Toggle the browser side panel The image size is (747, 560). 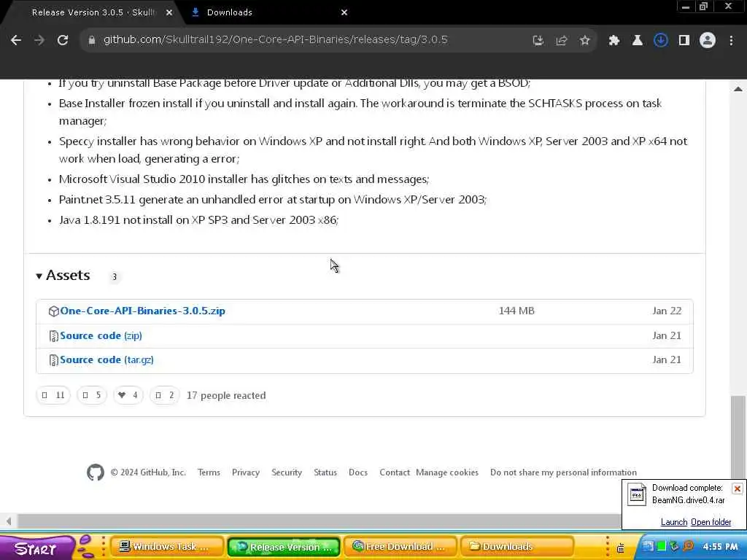684,41
